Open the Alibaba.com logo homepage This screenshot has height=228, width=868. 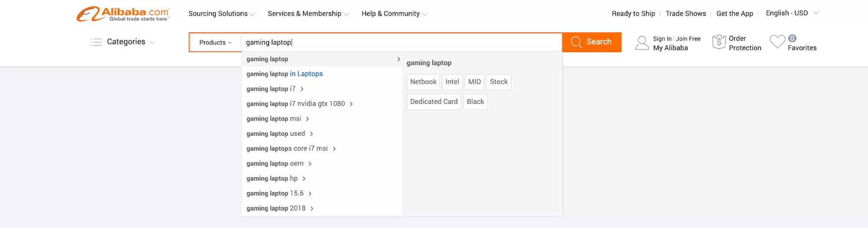pyautogui.click(x=123, y=14)
